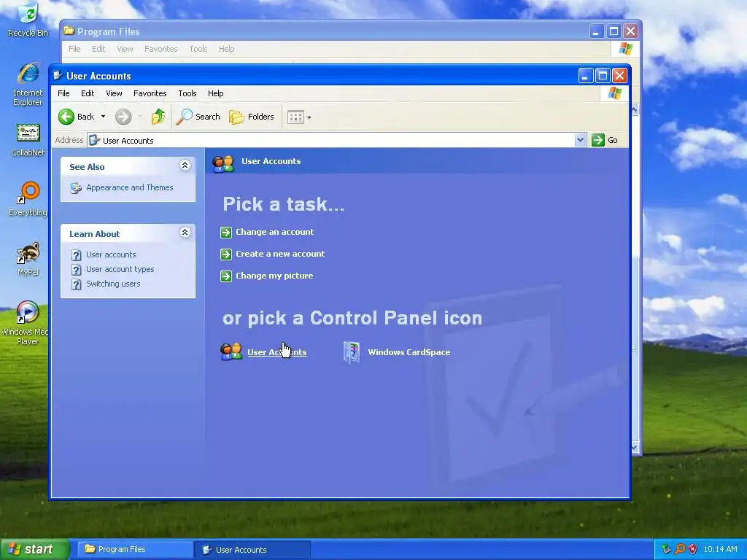
Task: Open Recycle Bin on the desktop
Action: tap(28, 20)
